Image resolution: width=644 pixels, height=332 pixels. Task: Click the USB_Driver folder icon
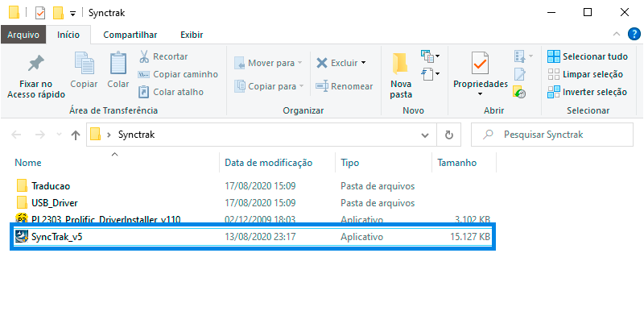coord(23,202)
